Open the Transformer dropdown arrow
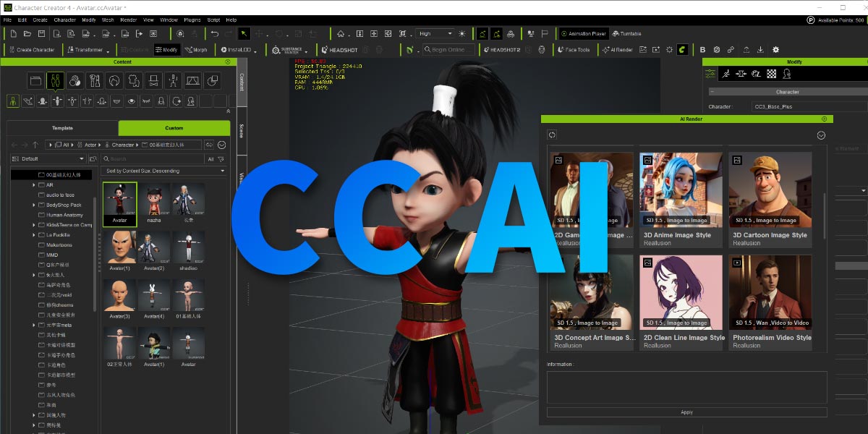868x434 pixels. pyautogui.click(x=108, y=51)
